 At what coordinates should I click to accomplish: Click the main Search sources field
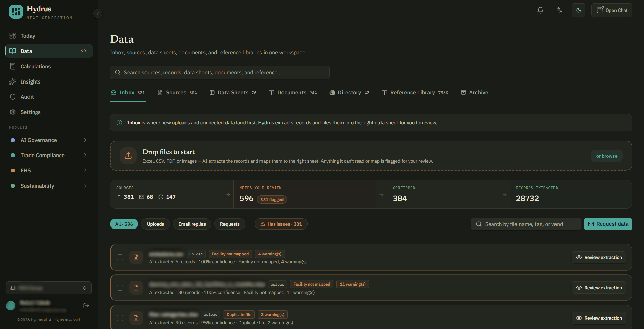point(219,72)
